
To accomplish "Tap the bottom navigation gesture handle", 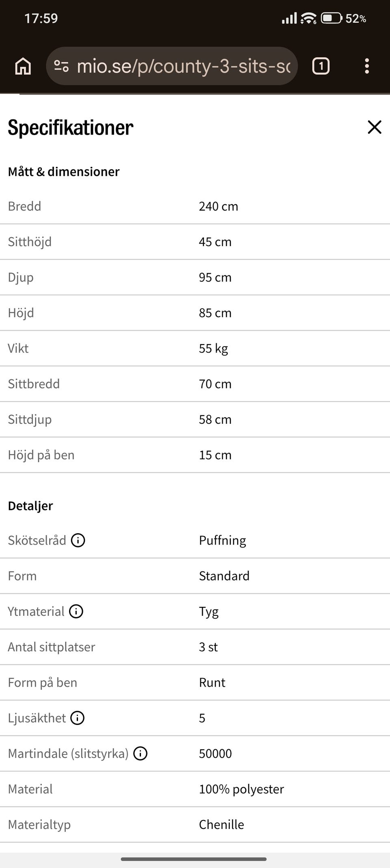I will click(x=194, y=859).
